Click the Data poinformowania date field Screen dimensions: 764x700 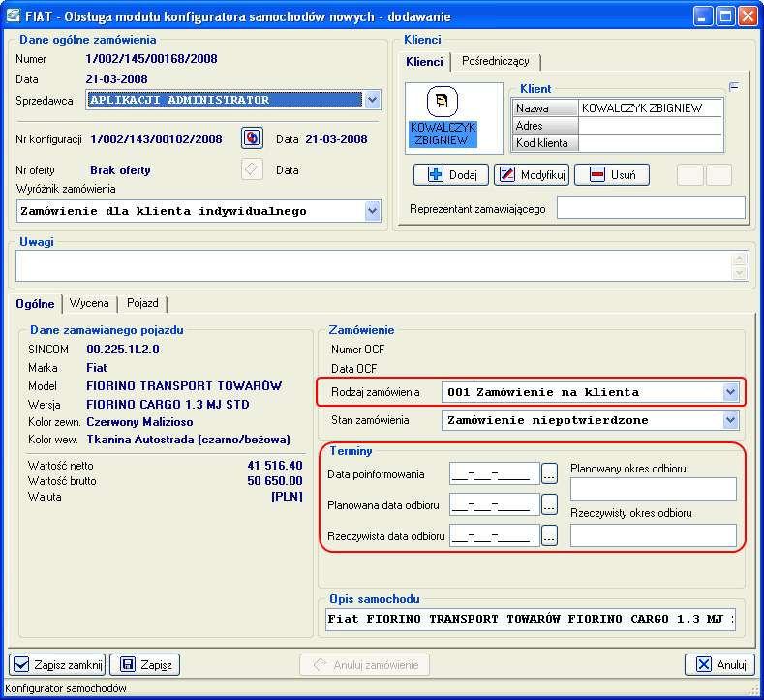(494, 473)
